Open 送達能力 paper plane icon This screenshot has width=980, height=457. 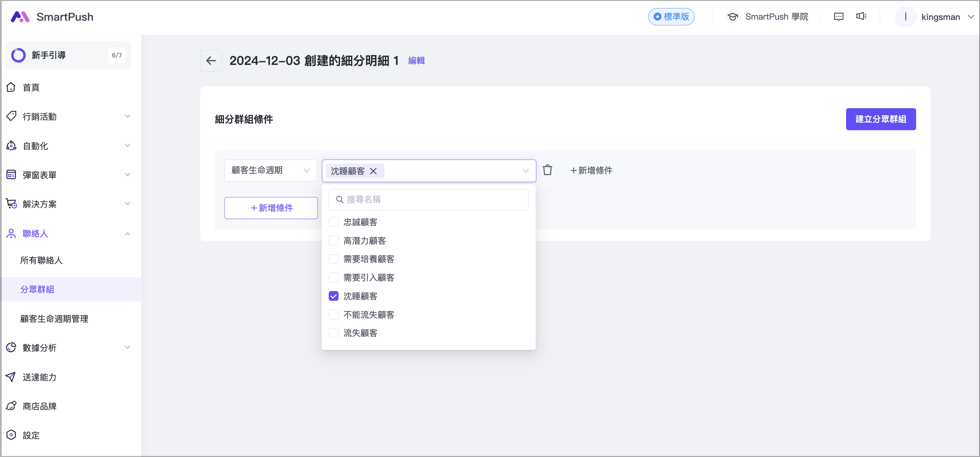(x=11, y=377)
